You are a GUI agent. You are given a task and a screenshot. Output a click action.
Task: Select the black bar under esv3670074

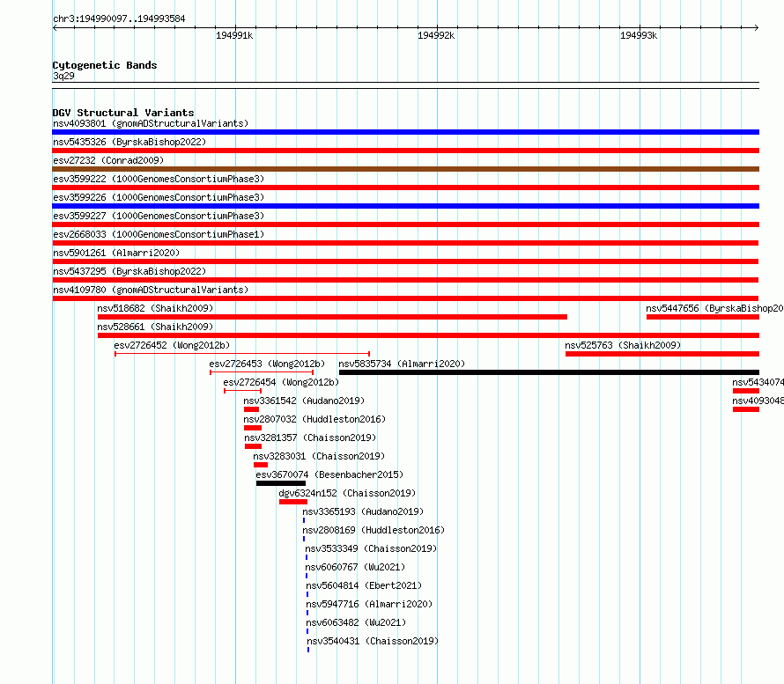click(280, 483)
